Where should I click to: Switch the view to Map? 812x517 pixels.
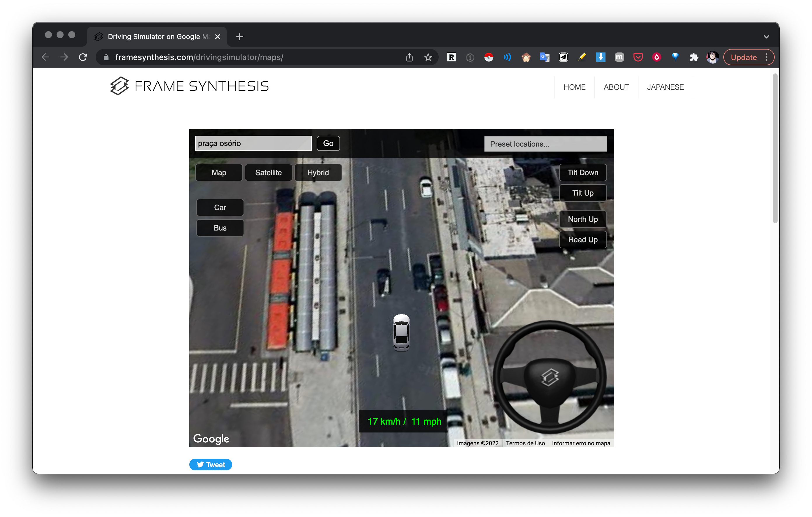(x=219, y=173)
